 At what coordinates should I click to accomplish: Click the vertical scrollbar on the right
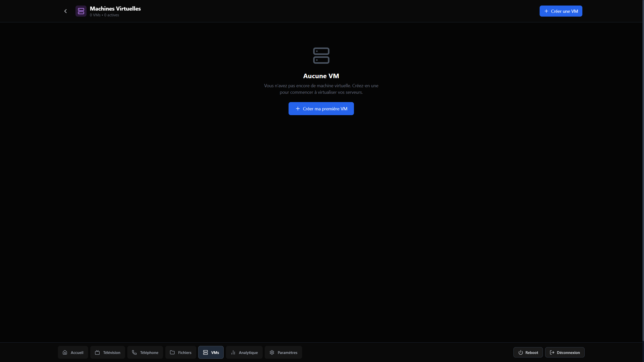[643, 171]
